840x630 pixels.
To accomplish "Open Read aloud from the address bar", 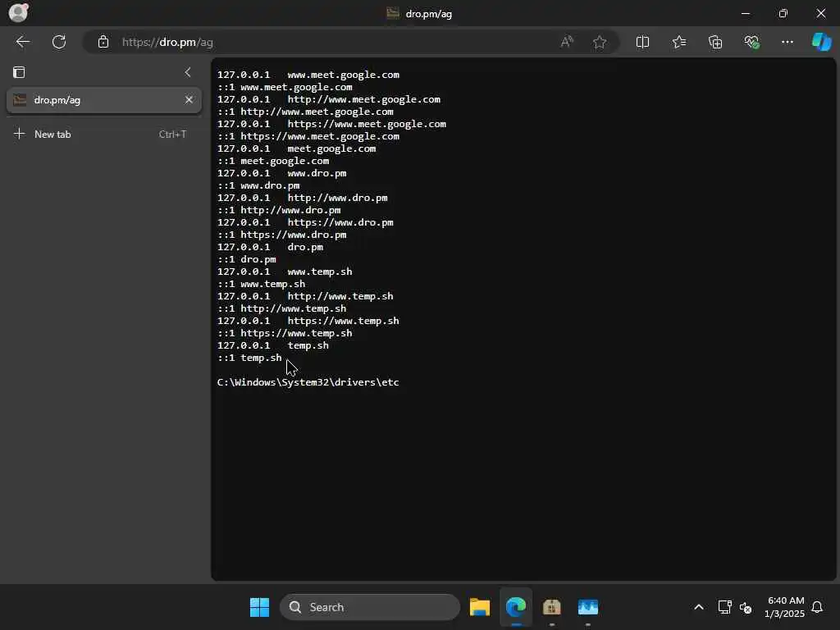I will (x=567, y=42).
